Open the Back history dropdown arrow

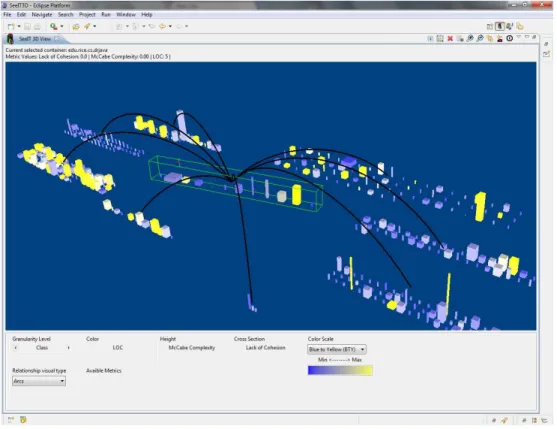click(170, 26)
